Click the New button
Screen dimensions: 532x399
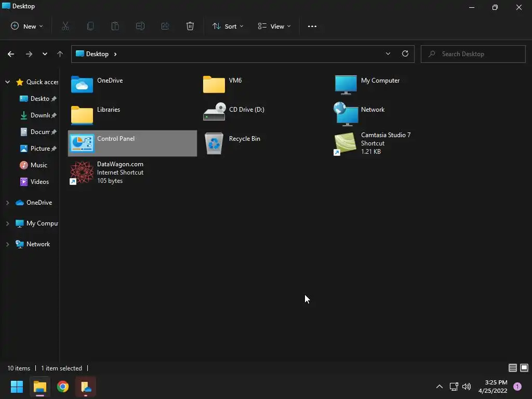(27, 26)
